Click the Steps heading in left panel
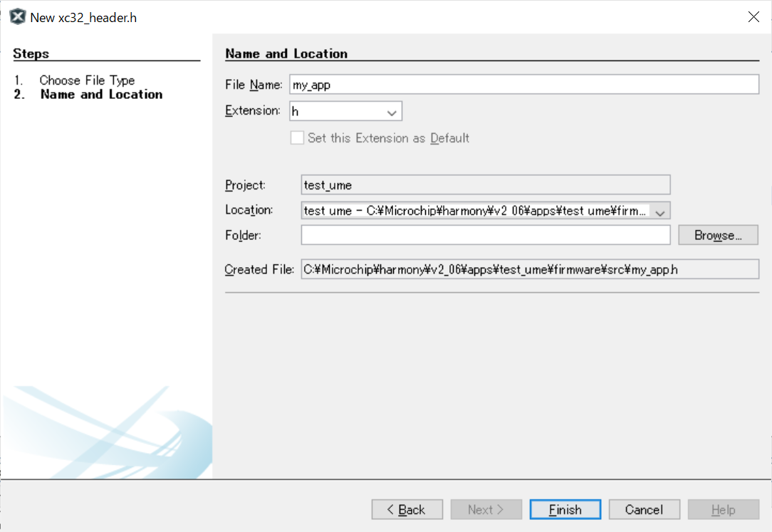The height and width of the screenshot is (532, 772). click(31, 54)
